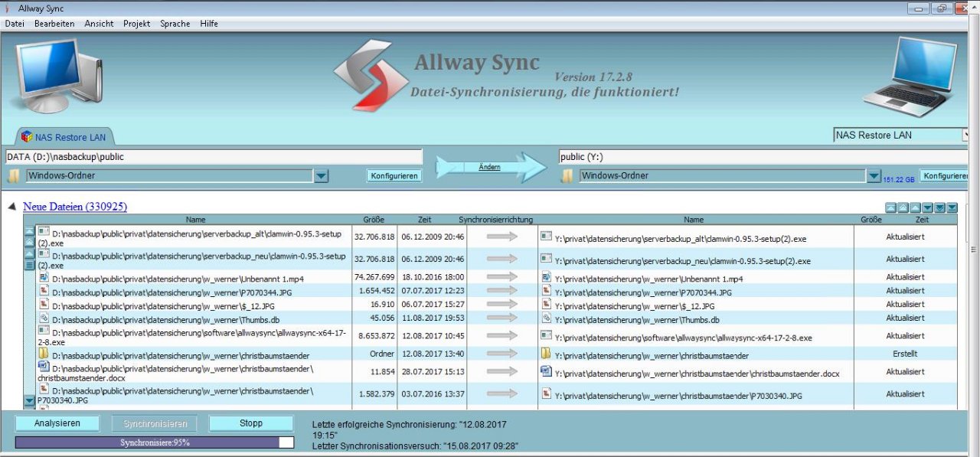Open right Windows-Ordner type dropdown arrow
Image resolution: width=980 pixels, height=457 pixels.
tap(874, 176)
